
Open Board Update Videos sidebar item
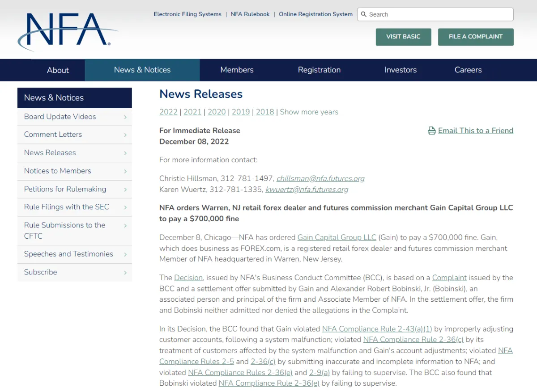click(75, 117)
